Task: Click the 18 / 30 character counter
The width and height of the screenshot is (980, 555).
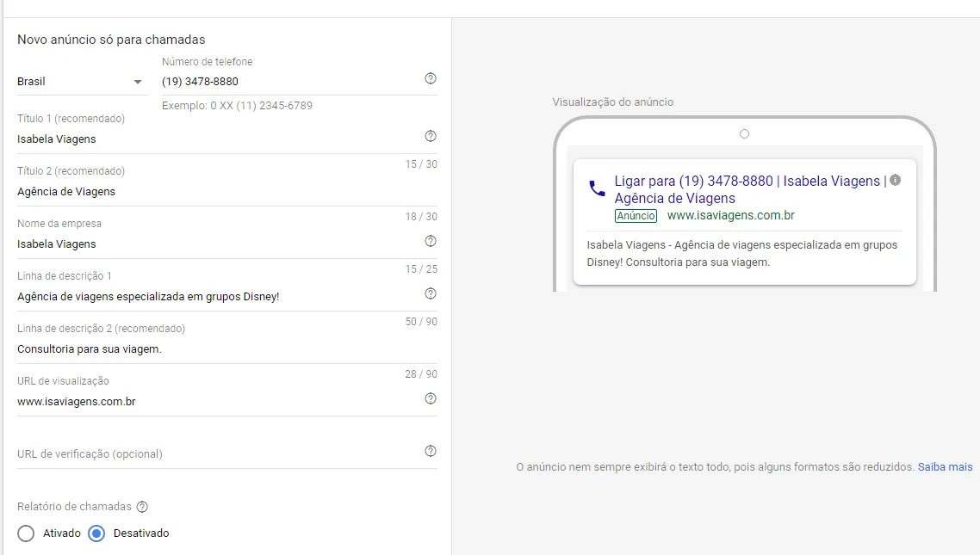Action: (421, 217)
